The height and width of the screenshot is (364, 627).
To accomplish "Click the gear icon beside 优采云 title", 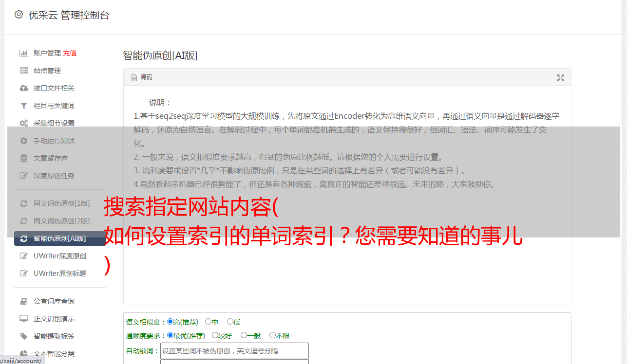I will pos(19,15).
